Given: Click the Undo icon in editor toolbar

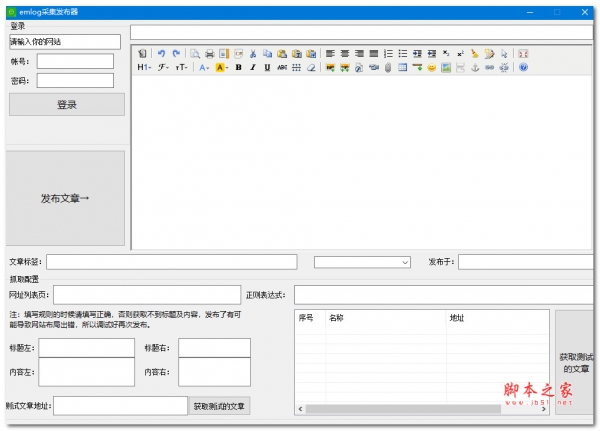Looking at the screenshot, I should coord(162,53).
